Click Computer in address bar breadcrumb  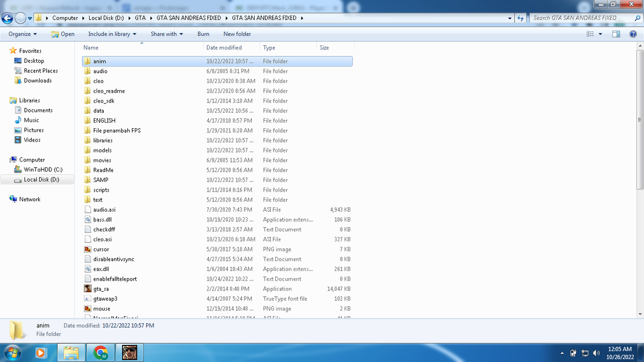[65, 18]
